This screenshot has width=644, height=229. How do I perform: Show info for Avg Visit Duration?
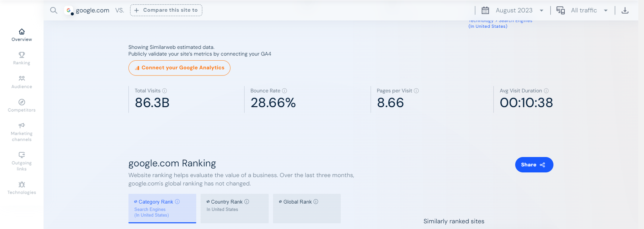tap(546, 91)
